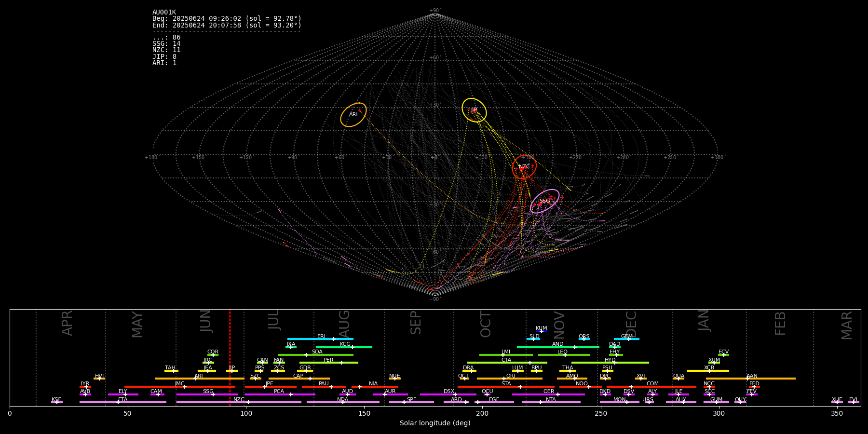868x434 pixels.
Task: Click the PCA shower label in timeline
Action: pos(279,392)
